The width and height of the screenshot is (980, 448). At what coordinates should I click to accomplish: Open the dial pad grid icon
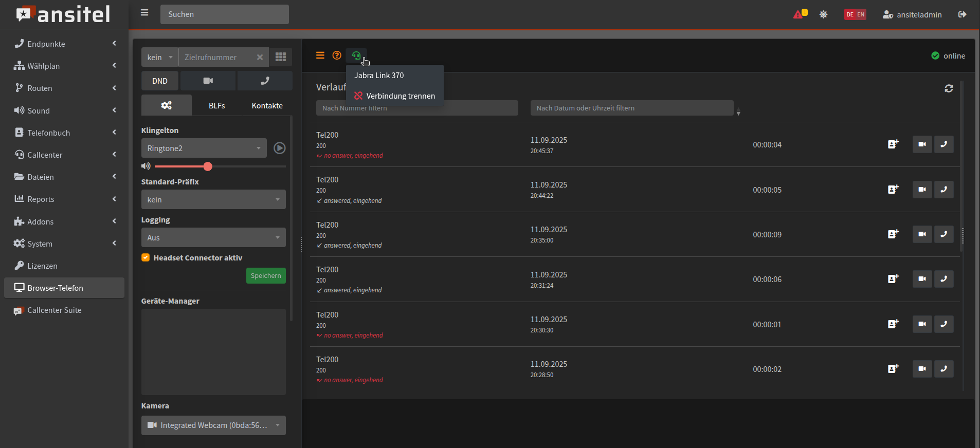tap(281, 57)
